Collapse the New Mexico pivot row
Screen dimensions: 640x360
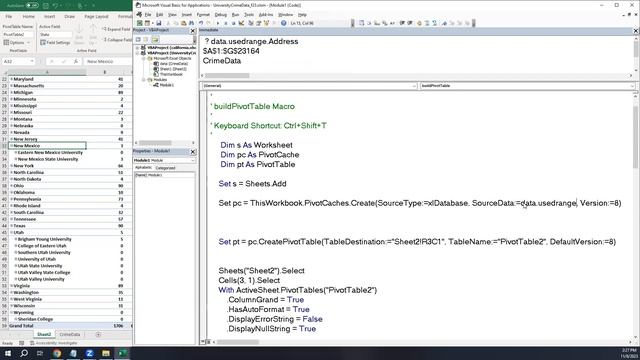[x=11, y=146]
